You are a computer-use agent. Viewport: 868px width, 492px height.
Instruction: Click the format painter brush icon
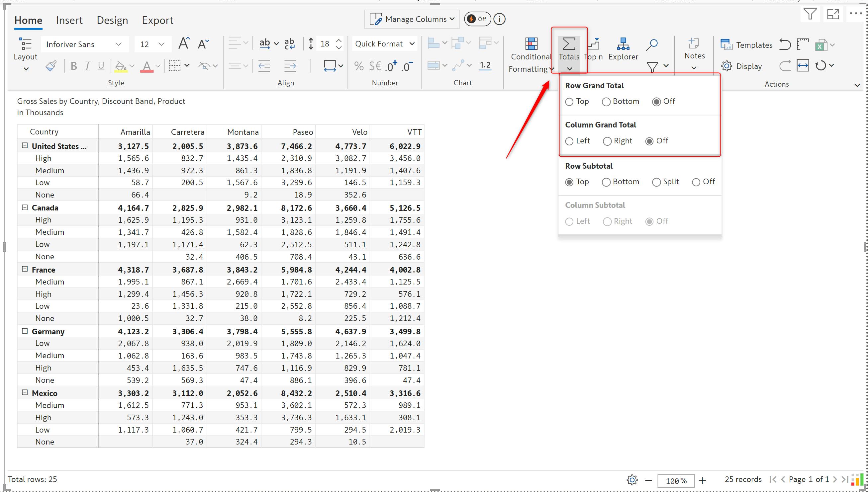tap(51, 66)
